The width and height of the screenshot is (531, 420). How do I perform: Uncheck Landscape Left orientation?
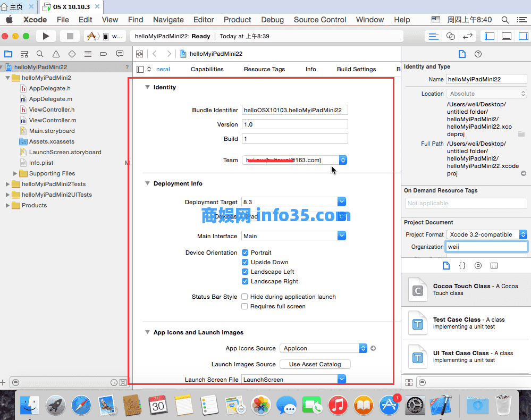pyautogui.click(x=245, y=272)
